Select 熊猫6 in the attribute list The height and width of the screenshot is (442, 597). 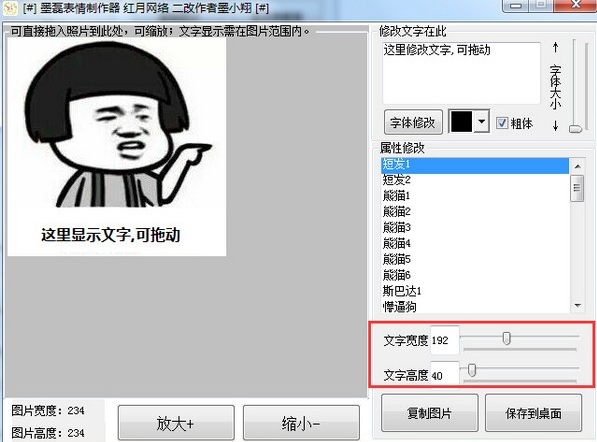pyautogui.click(x=475, y=275)
